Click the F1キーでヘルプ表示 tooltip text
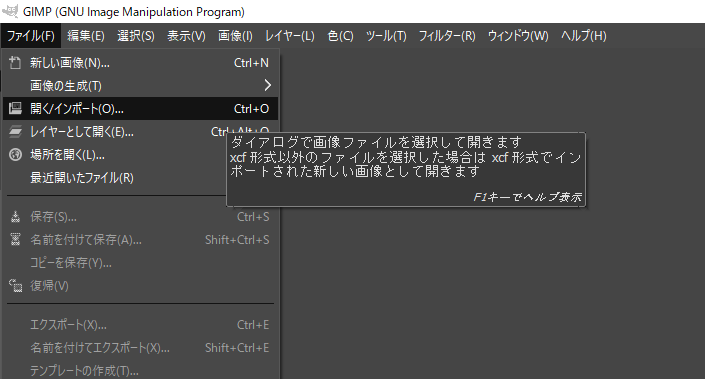The width and height of the screenshot is (705, 379). [x=527, y=197]
